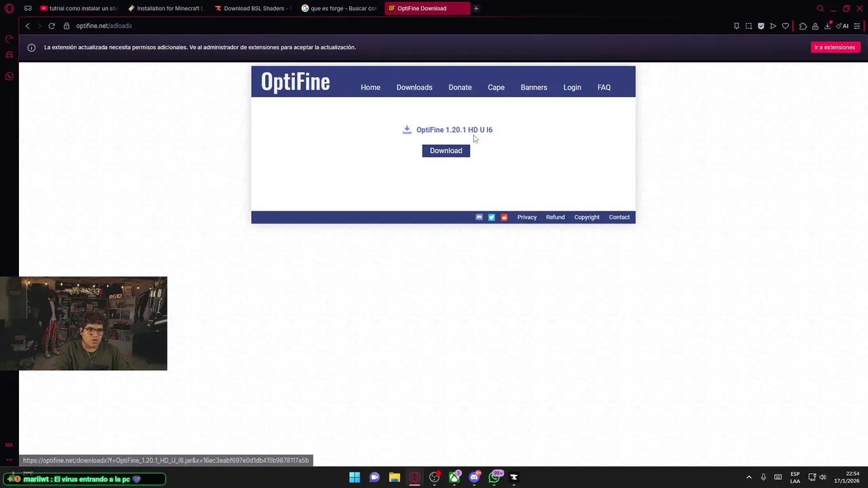Click the Opera GX taskbar icon

pos(414,477)
